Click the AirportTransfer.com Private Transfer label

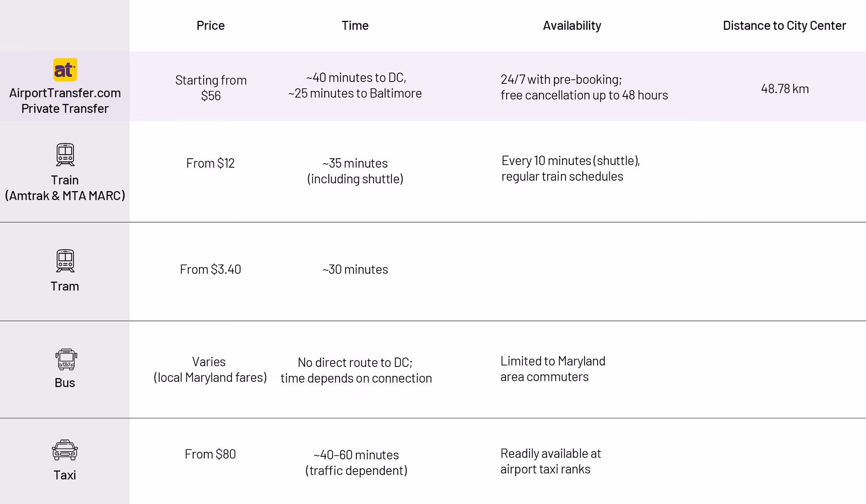point(65,101)
